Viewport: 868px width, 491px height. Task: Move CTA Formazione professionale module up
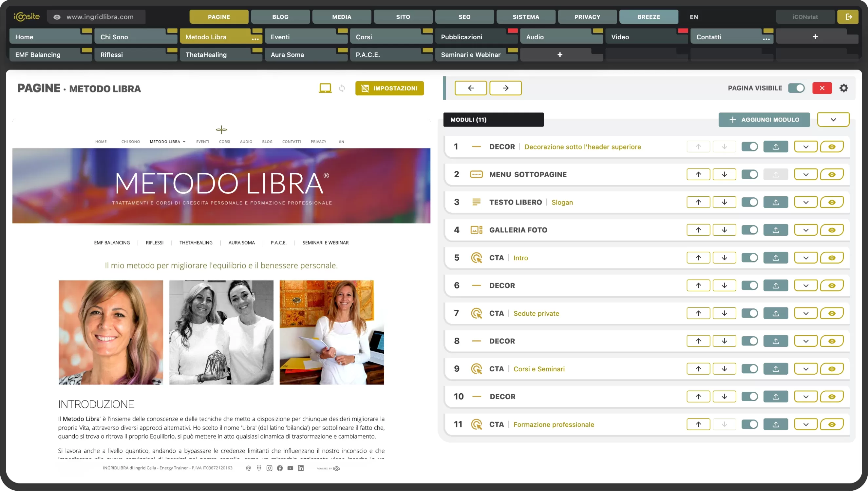click(699, 424)
